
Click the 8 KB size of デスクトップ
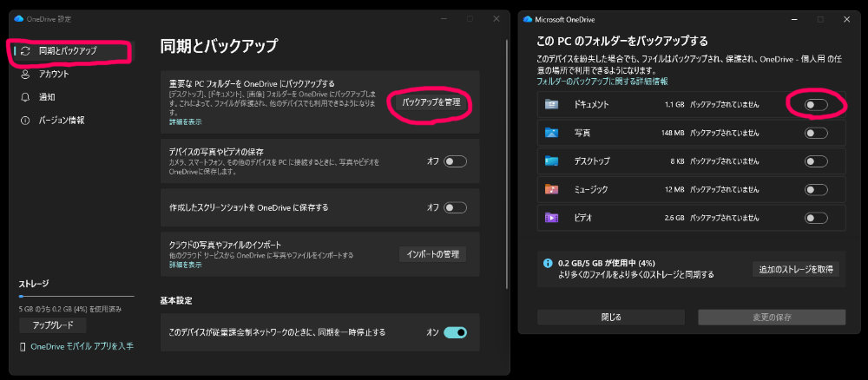pyautogui.click(x=678, y=161)
